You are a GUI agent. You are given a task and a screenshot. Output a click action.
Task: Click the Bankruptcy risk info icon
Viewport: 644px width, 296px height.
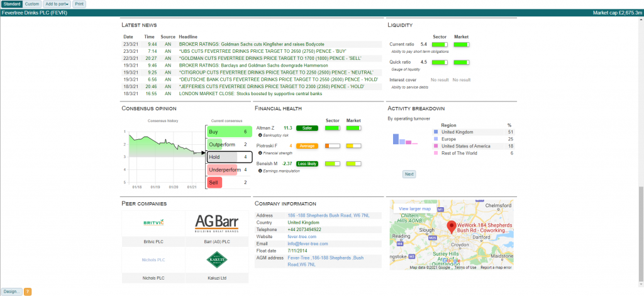click(260, 135)
